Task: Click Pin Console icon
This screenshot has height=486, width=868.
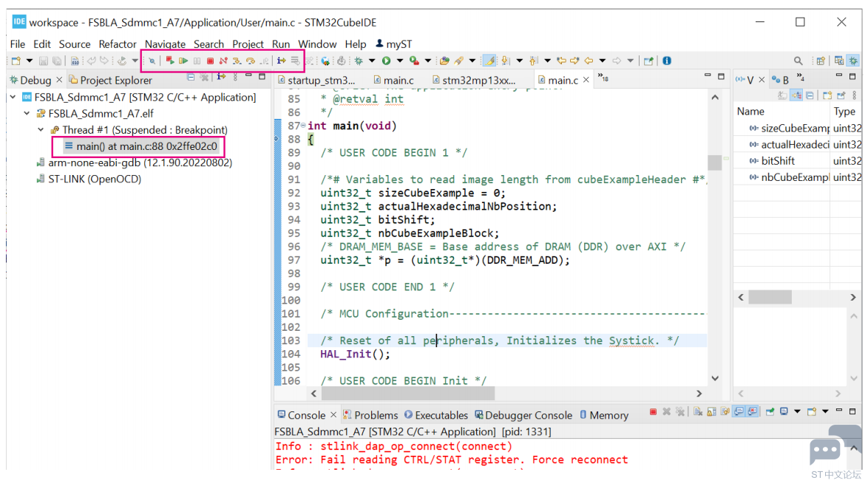Action: 770,412
